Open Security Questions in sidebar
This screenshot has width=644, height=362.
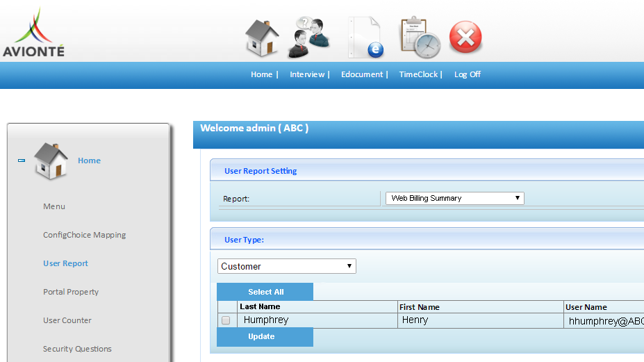pyautogui.click(x=77, y=349)
